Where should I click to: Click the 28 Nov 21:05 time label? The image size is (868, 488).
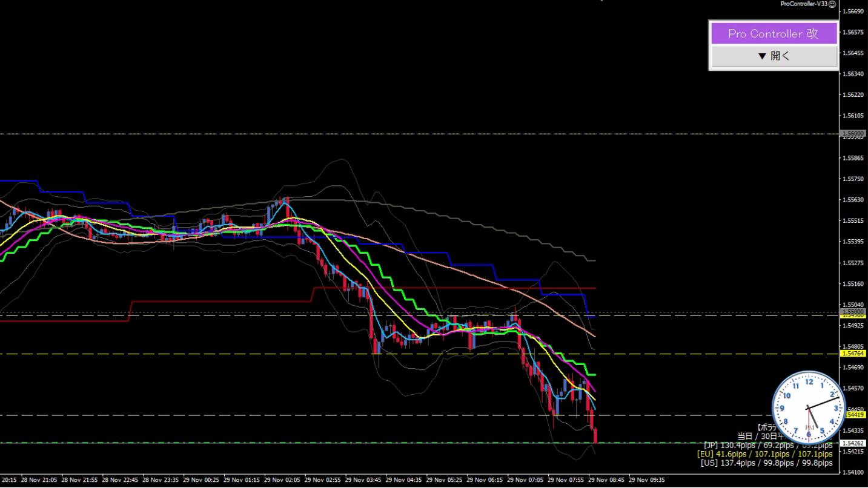39,480
